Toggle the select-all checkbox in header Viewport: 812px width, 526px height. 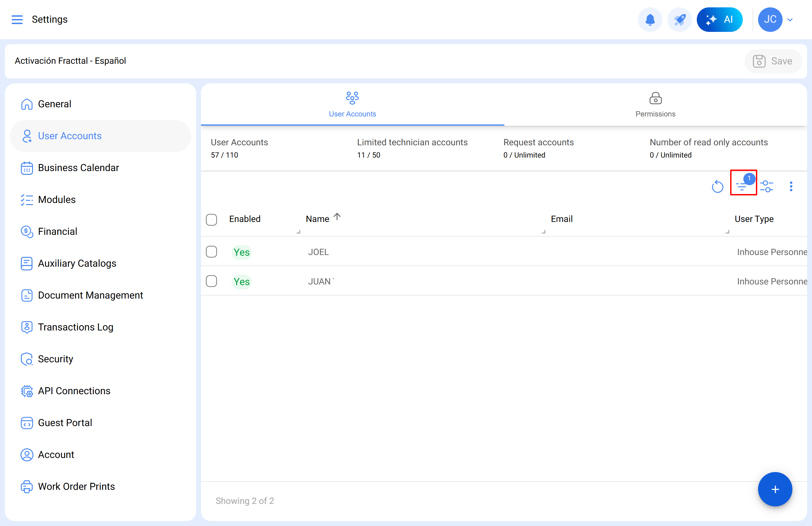click(x=211, y=219)
